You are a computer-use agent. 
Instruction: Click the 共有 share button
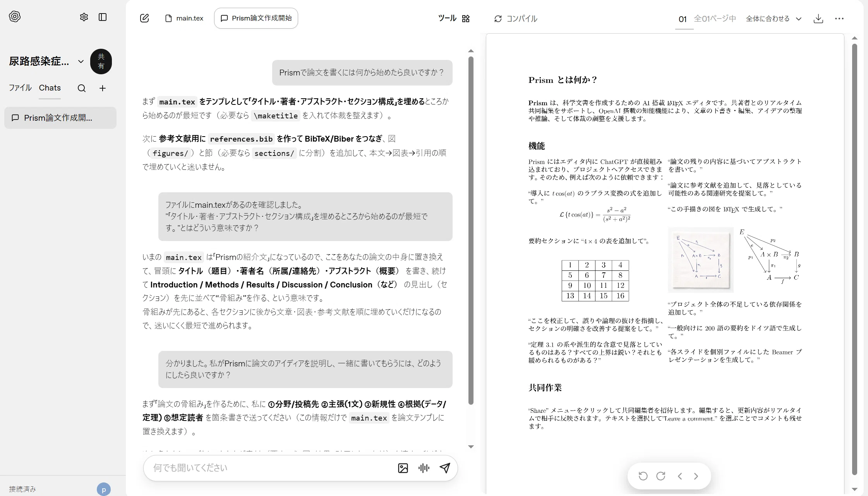click(x=101, y=62)
